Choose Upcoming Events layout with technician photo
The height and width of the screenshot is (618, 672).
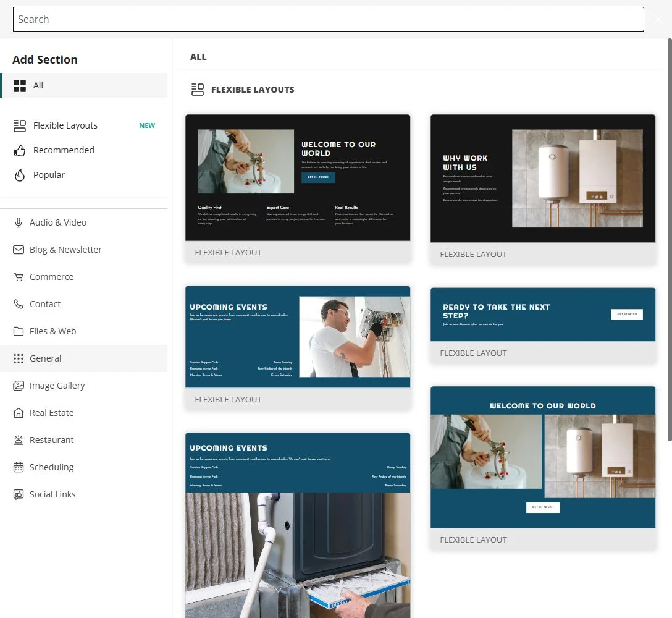pyautogui.click(x=298, y=337)
